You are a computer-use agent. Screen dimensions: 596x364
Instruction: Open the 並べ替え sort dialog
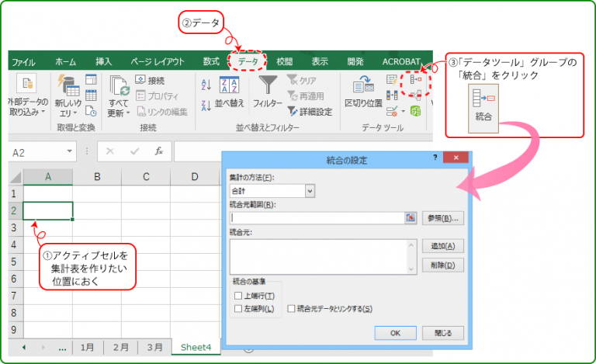point(230,92)
